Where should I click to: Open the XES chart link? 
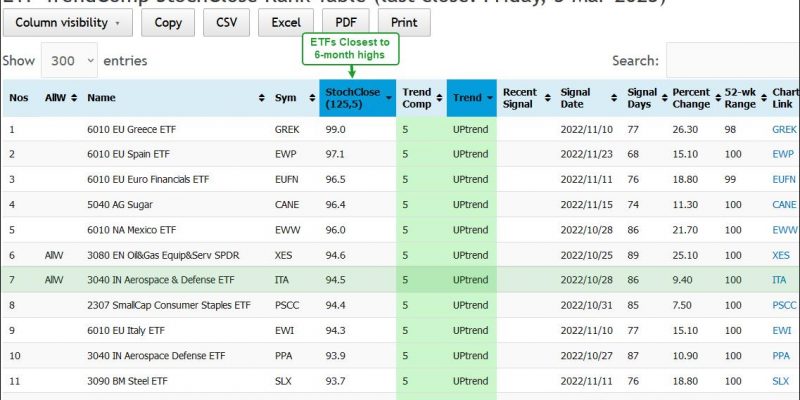click(781, 255)
